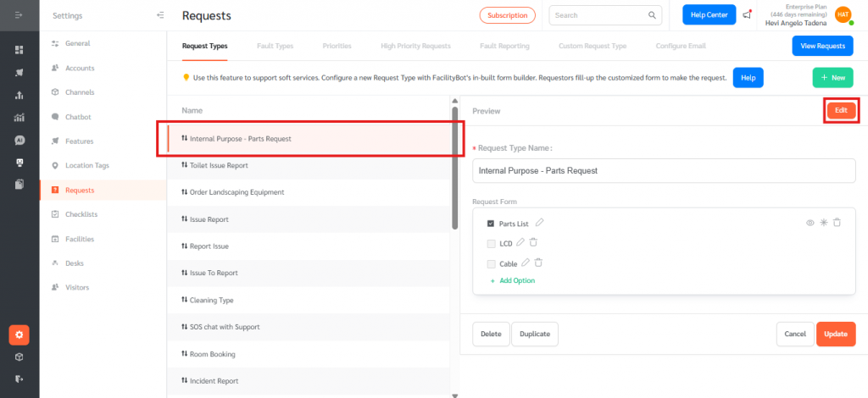Mark Parts List field as required (asterisk)
Viewport: 868px width, 398px height.
pyautogui.click(x=823, y=223)
